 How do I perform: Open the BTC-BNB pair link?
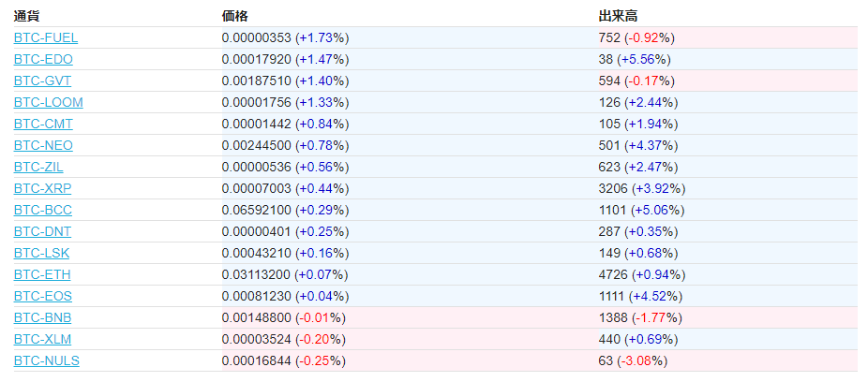(x=42, y=317)
